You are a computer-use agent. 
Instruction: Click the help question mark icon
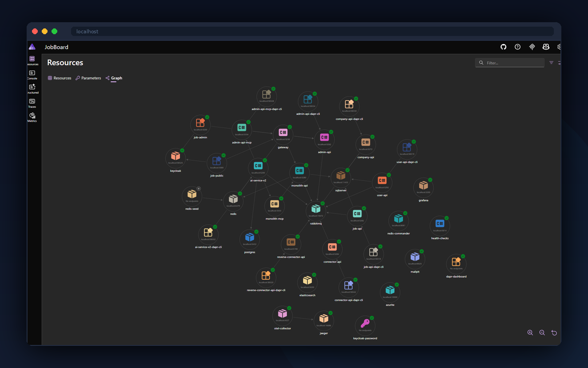point(517,47)
